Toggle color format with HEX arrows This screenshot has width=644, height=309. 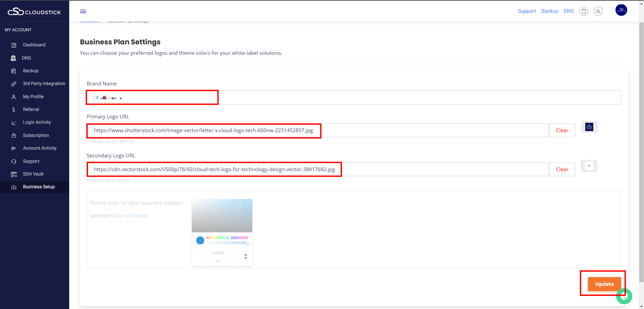(x=246, y=257)
